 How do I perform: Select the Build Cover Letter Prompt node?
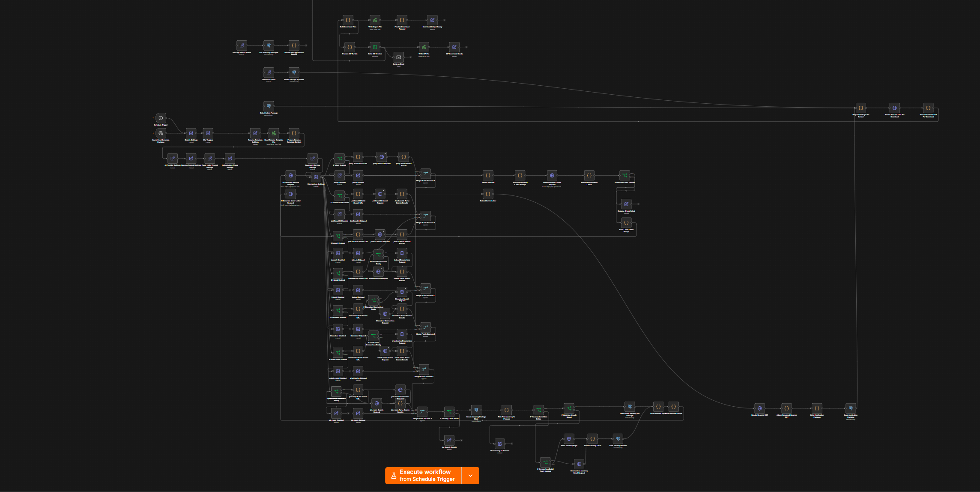pyautogui.click(x=626, y=222)
